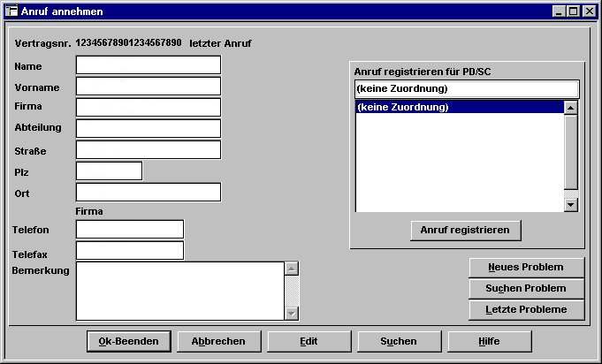Image resolution: width=602 pixels, height=364 pixels.
Task: Create a Neues Problem entry
Action: point(527,267)
